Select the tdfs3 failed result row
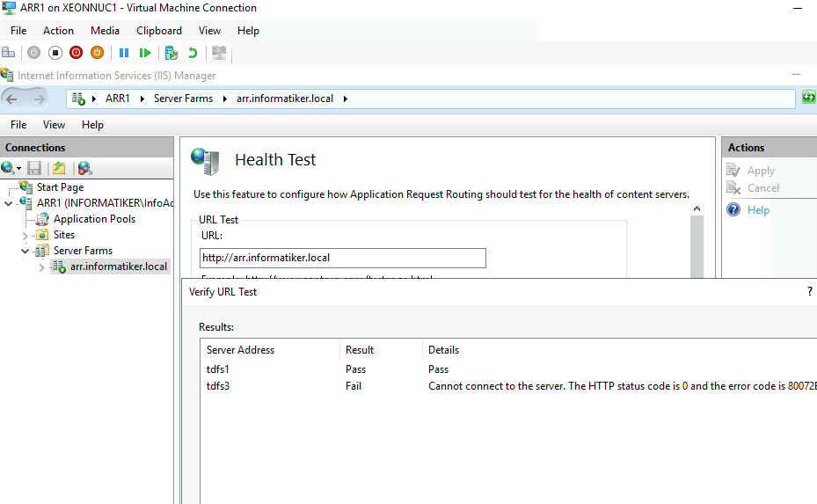This screenshot has width=817, height=504. click(508, 386)
